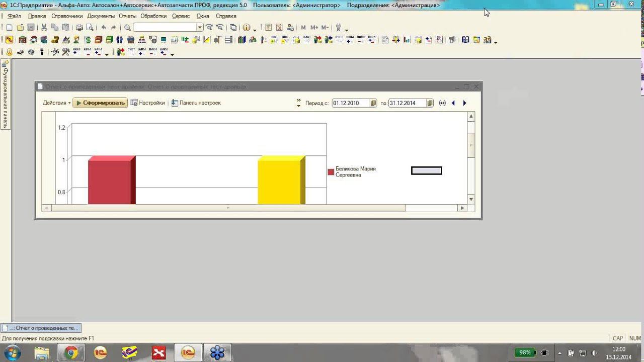Click the crossed hammer and wrench icon
Viewport: 644px width, 362px height.
65,52
